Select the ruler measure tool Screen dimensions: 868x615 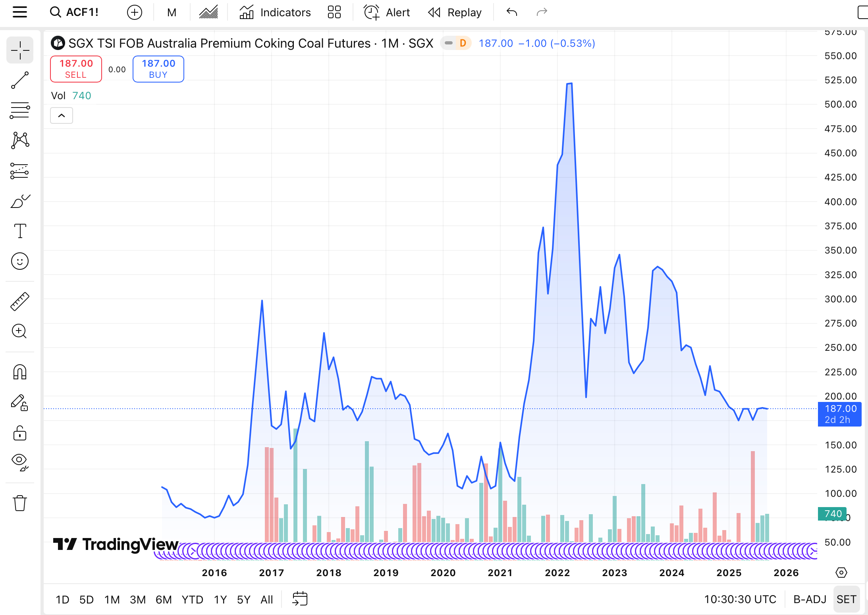click(x=20, y=302)
